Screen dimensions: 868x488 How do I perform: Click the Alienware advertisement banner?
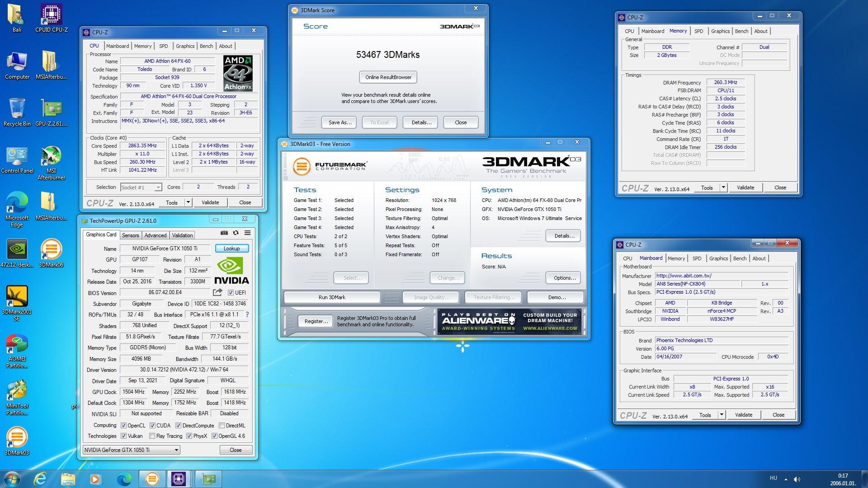click(x=509, y=322)
